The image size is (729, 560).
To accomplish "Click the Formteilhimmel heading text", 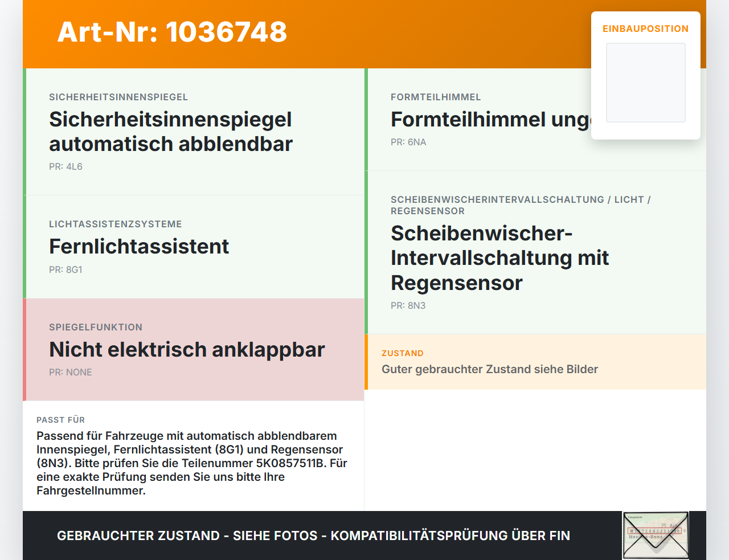I will tap(490, 119).
